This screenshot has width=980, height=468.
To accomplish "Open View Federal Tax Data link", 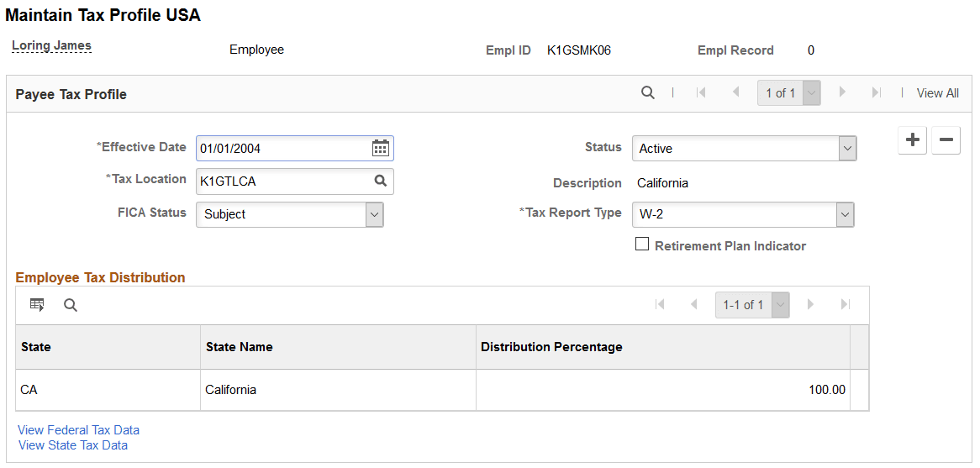I will click(x=79, y=430).
